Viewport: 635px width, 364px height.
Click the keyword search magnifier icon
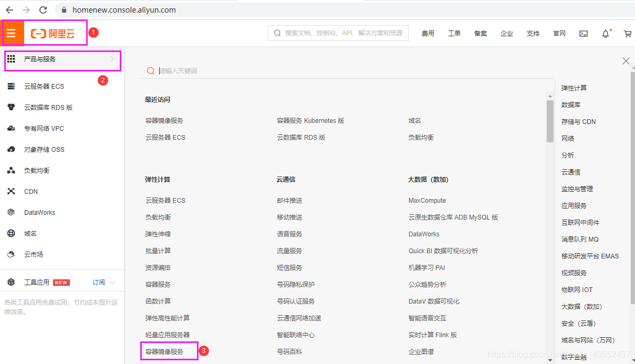(x=151, y=71)
